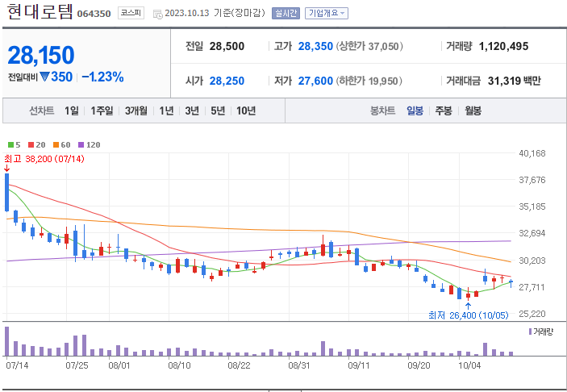Click the 코스피 market badge
The width and height of the screenshot is (567, 392).
pos(131,13)
